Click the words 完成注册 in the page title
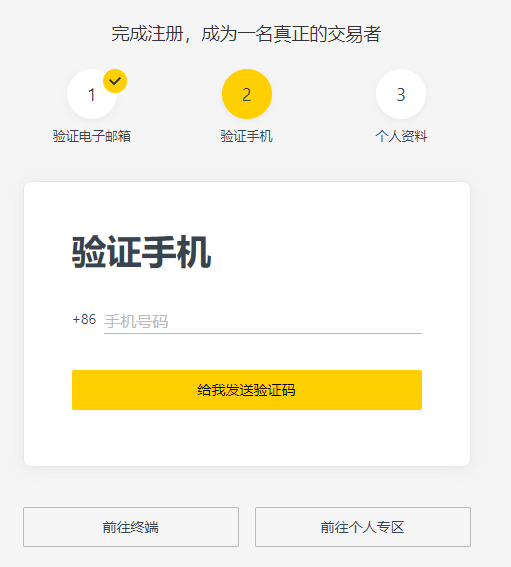This screenshot has width=511, height=567. pyautogui.click(x=147, y=34)
